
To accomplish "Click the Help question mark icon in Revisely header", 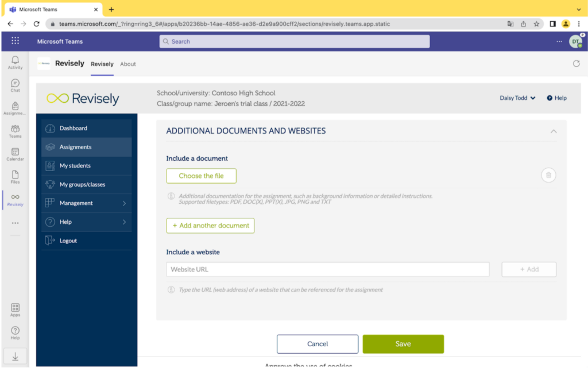I will coord(550,98).
